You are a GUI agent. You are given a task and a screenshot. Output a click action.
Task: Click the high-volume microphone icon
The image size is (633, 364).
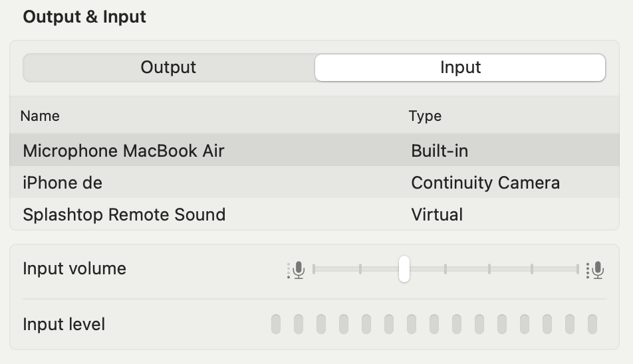(x=595, y=270)
